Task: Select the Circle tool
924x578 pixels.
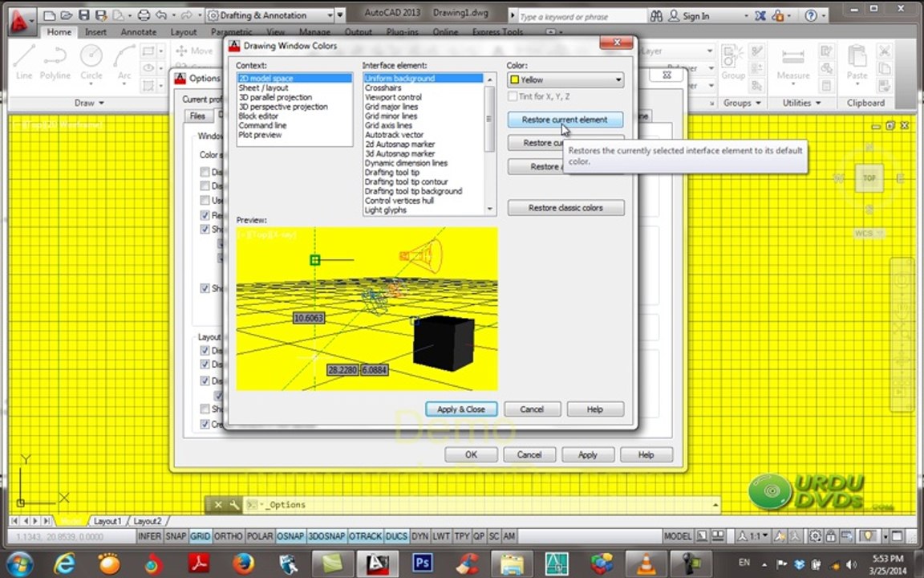Action: 91,63
